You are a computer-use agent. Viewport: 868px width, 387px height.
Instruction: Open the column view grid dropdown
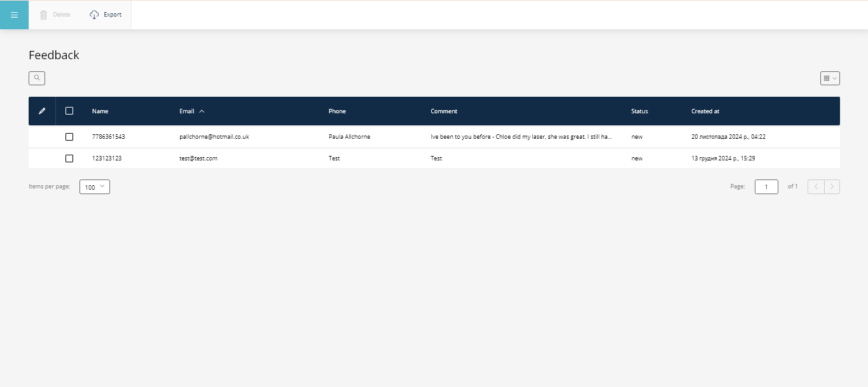click(x=830, y=78)
